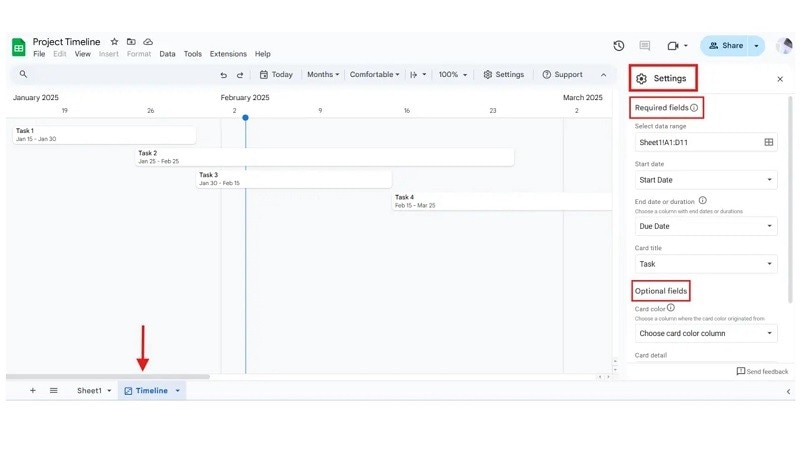Screen dimensions: 800x450
Task: Undo the last action
Action: (223, 75)
